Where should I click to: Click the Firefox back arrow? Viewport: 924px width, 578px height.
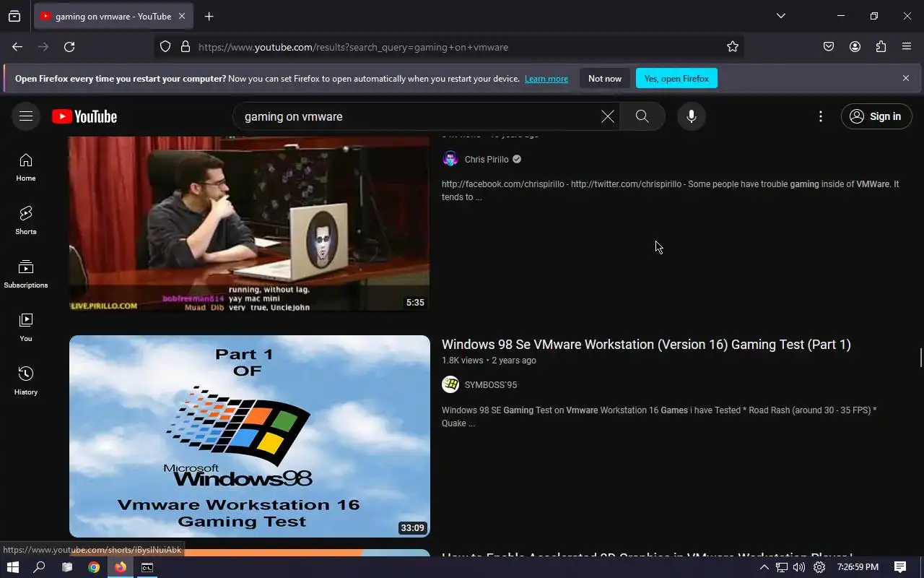[x=17, y=47]
